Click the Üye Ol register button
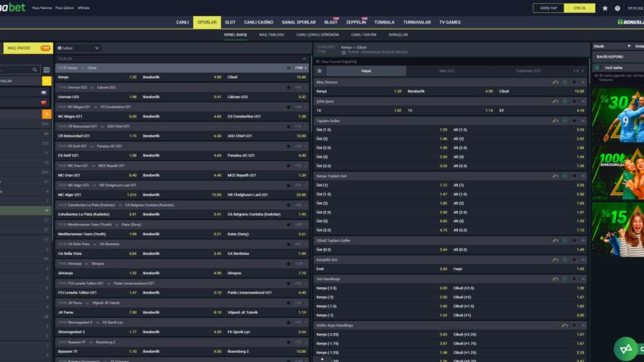 click(x=579, y=8)
